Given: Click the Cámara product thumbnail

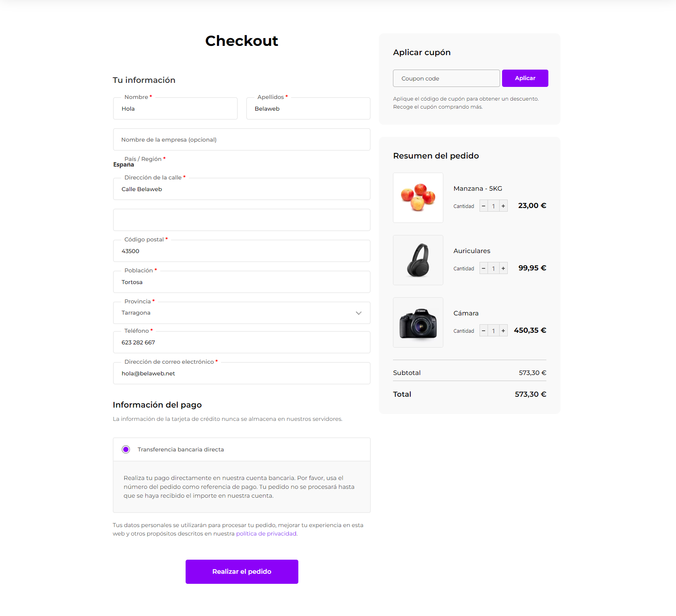Looking at the screenshot, I should tap(418, 322).
